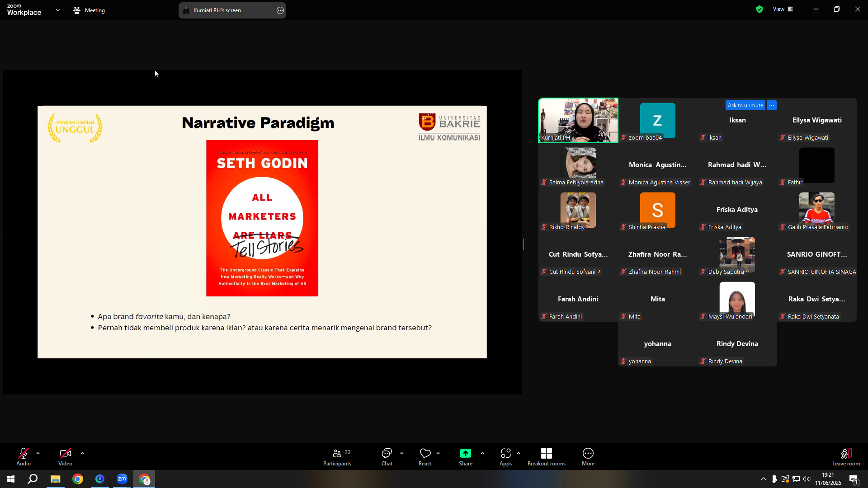868x488 pixels.
Task: Open File Explorer from the taskbar
Action: point(55,479)
